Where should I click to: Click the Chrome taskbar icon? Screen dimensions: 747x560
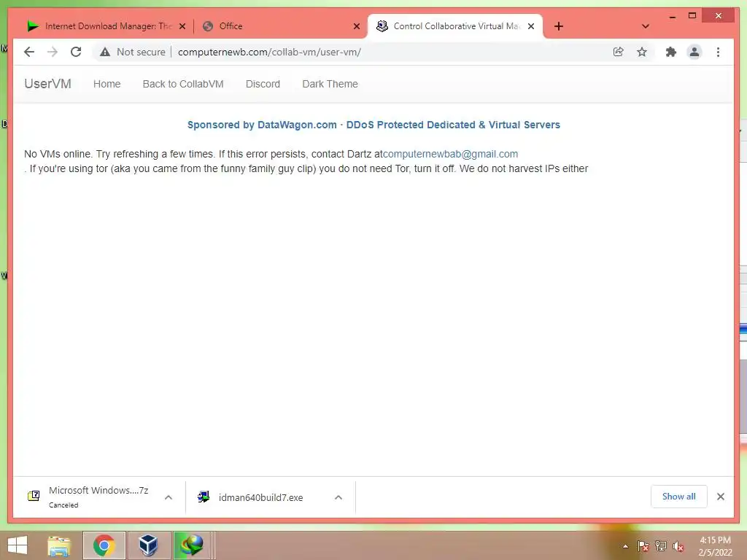tap(104, 545)
